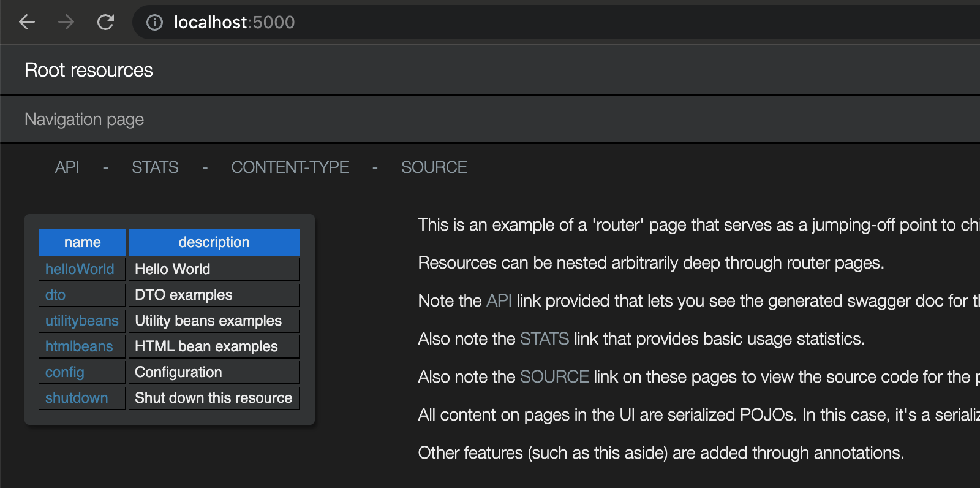980x488 pixels.
Task: Open the CONTENT-TYPE navigation link
Action: click(x=290, y=167)
